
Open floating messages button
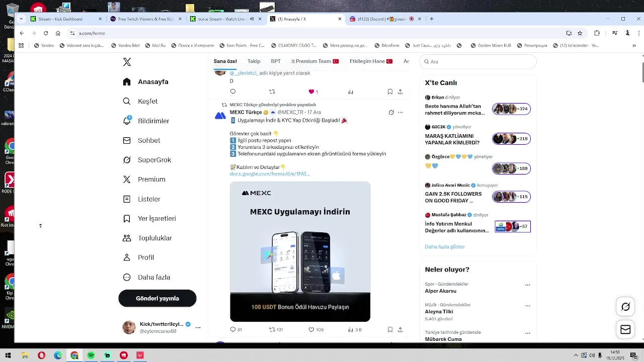pyautogui.click(x=625, y=329)
